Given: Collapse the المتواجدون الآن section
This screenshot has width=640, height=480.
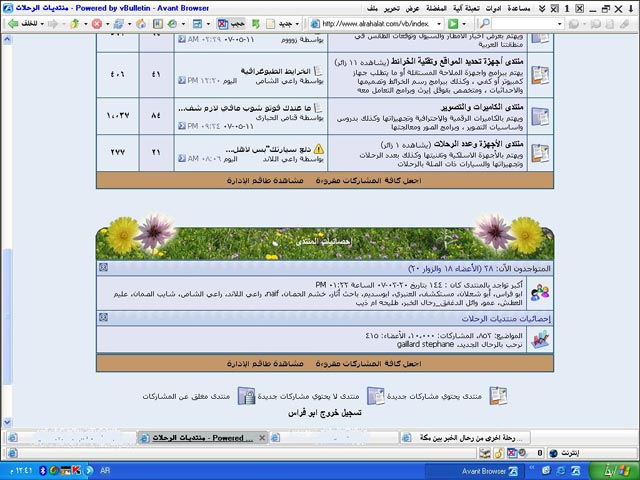Looking at the screenshot, I should (x=103, y=268).
